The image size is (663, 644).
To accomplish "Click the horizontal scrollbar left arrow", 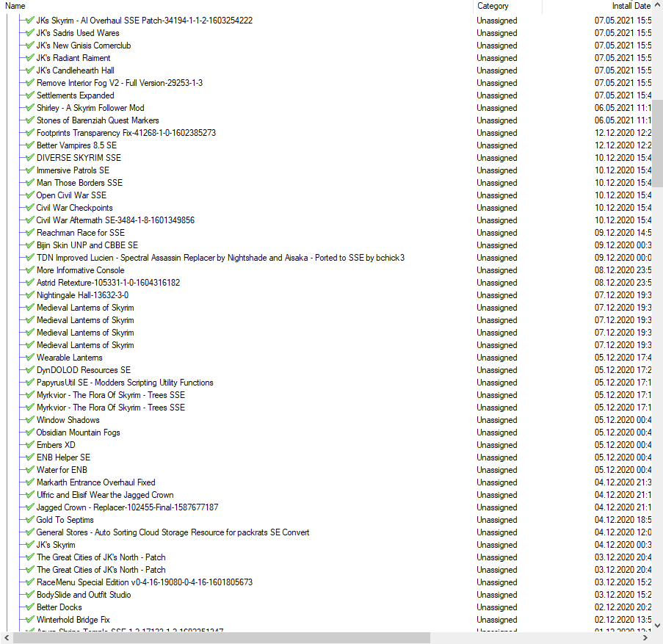I will 7,638.
